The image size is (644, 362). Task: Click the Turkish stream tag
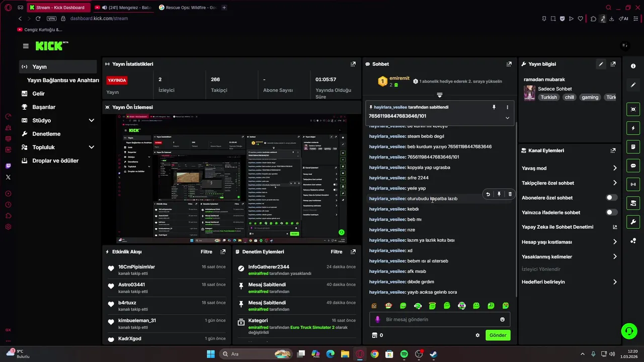tap(549, 98)
